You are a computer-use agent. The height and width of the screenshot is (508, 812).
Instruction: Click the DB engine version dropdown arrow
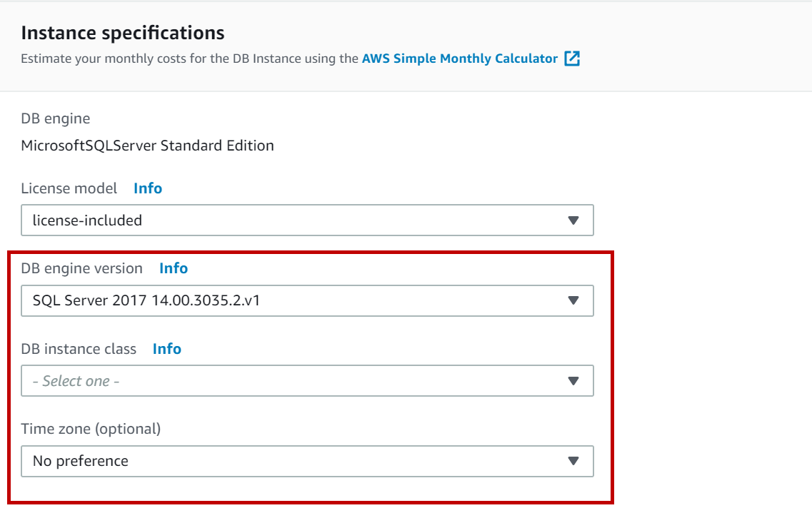click(x=573, y=300)
